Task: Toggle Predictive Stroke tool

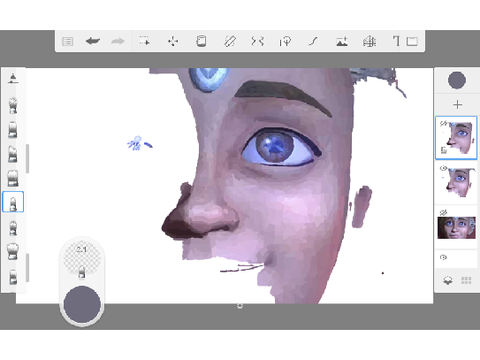Action: 313,41
